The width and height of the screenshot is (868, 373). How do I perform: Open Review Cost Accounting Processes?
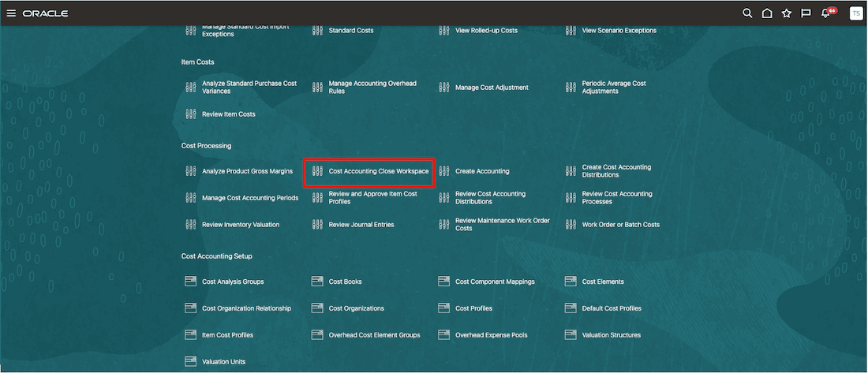coord(617,198)
